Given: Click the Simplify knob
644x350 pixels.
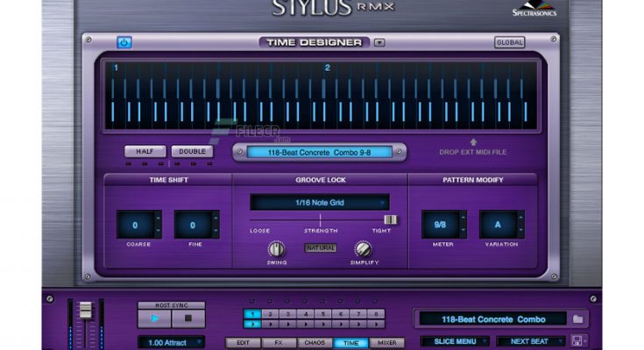Looking at the screenshot, I should pyautogui.click(x=363, y=249).
